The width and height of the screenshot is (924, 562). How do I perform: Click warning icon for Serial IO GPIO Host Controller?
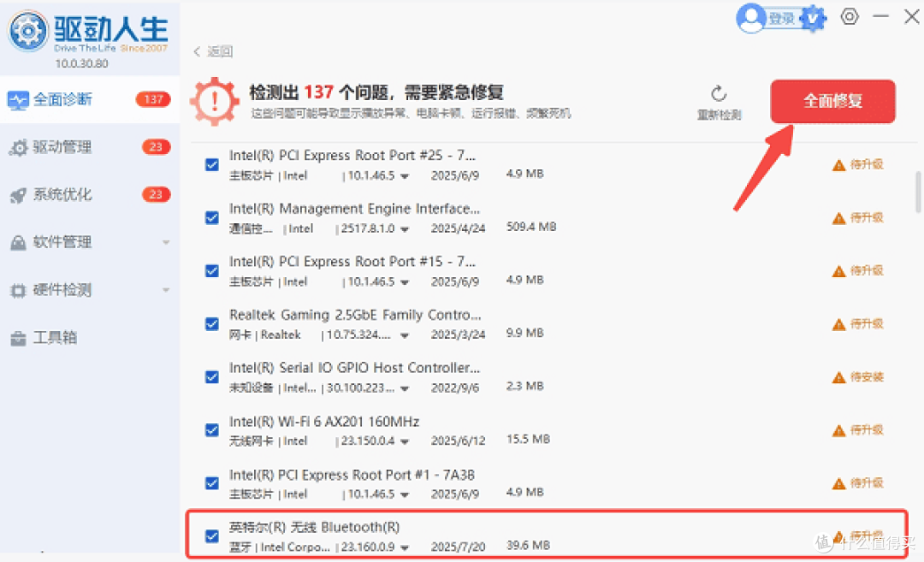(x=838, y=377)
